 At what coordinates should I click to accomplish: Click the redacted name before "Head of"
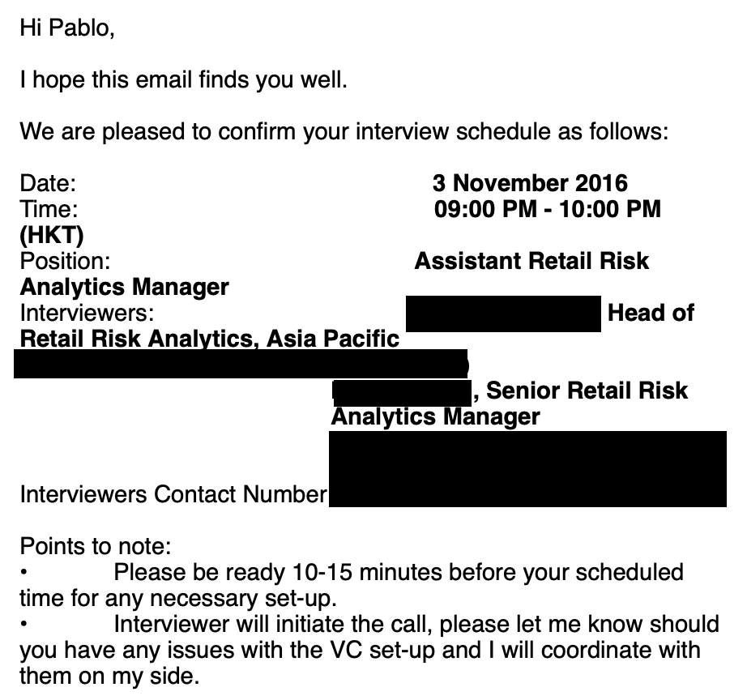pyautogui.click(x=502, y=314)
